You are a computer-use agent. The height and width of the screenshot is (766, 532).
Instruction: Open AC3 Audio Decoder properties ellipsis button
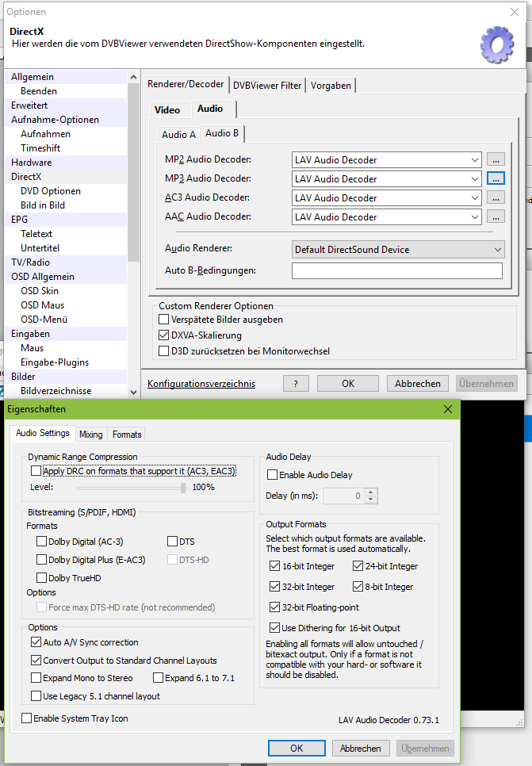pos(496,198)
